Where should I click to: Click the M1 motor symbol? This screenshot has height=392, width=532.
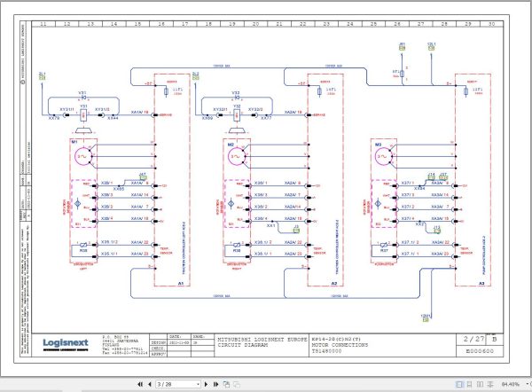click(x=83, y=157)
